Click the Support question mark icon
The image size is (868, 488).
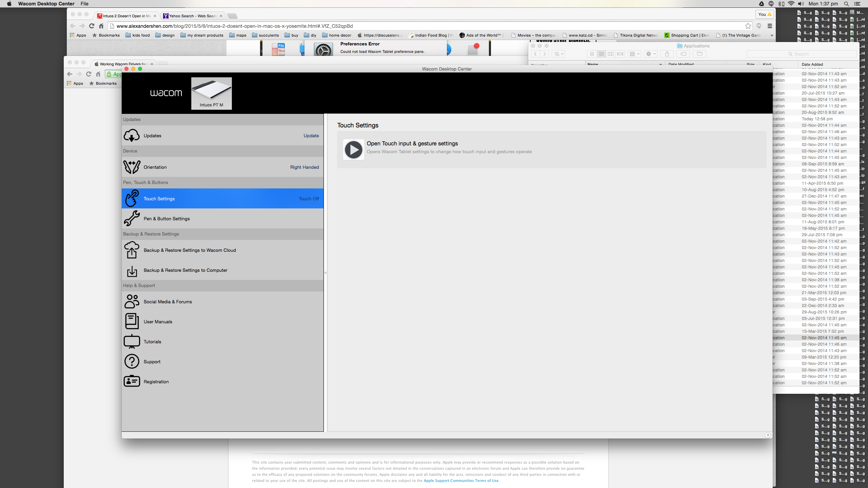point(132,362)
